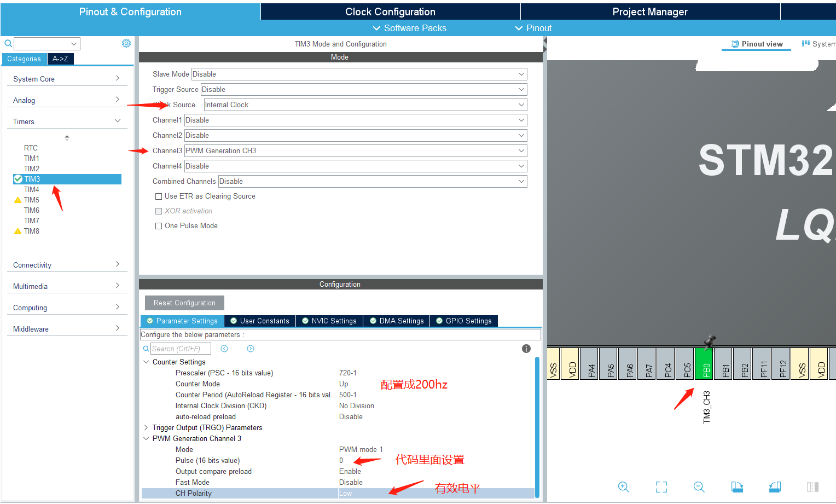Image resolution: width=836 pixels, height=504 pixels.
Task: Select RTC in the timers list
Action: (31, 148)
